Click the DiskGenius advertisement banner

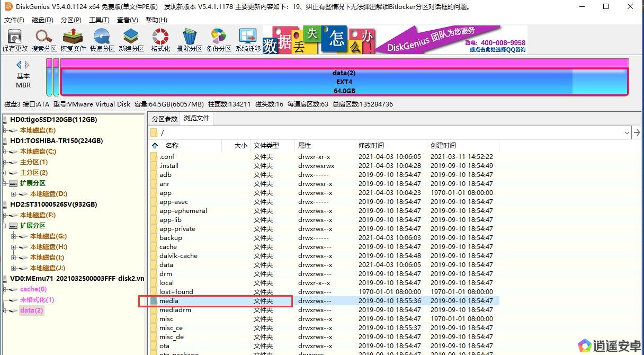(395, 40)
